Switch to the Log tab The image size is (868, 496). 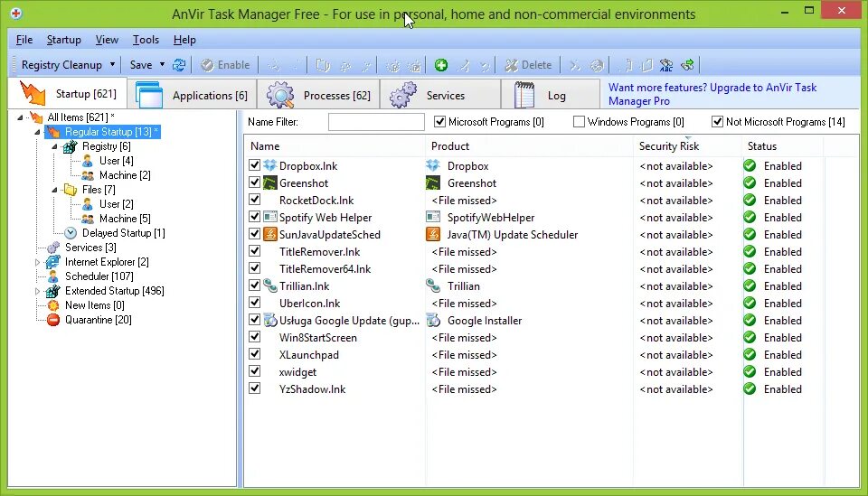point(551,95)
